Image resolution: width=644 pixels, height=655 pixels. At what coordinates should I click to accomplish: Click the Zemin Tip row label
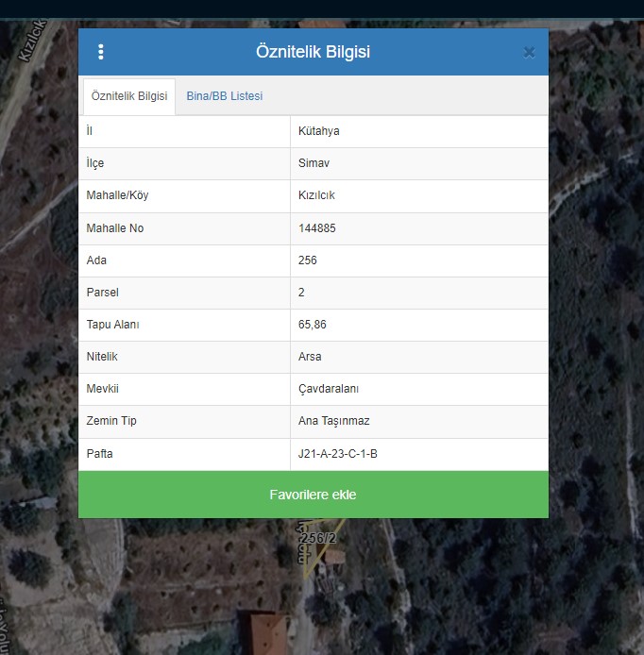[111, 421]
